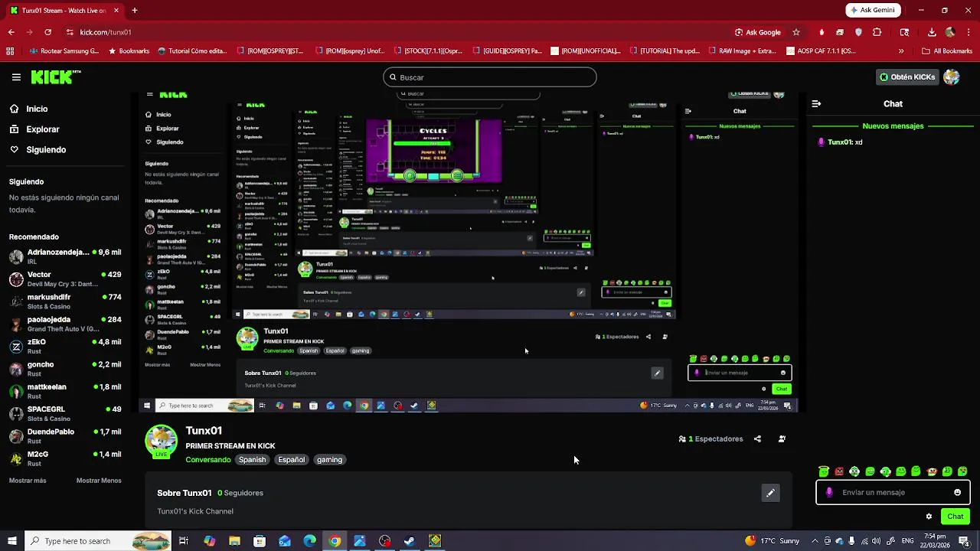Show hidden system tray icons chevron

tap(815, 541)
